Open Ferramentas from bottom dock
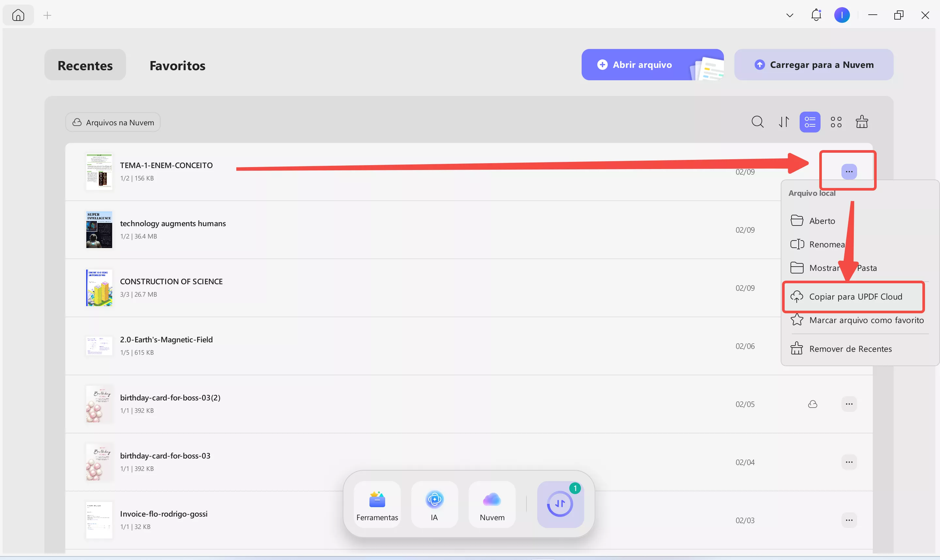Screen dimensions: 940x560 click(x=377, y=505)
